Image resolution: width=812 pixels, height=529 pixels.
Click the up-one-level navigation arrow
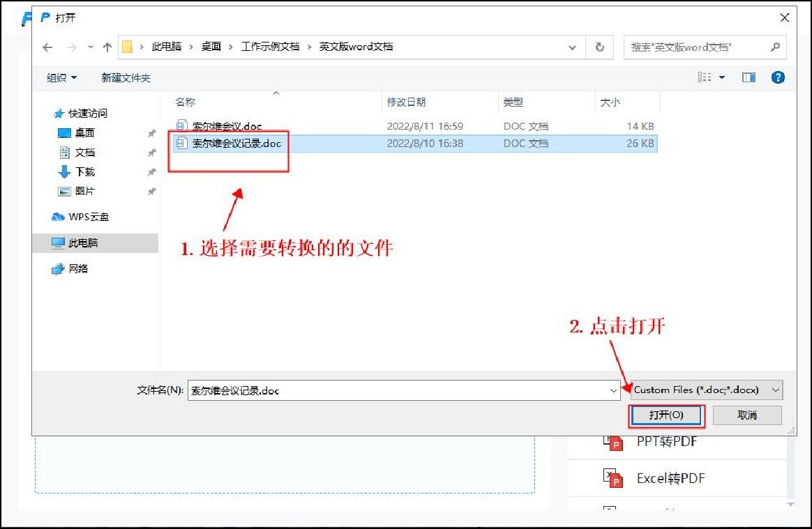point(107,47)
